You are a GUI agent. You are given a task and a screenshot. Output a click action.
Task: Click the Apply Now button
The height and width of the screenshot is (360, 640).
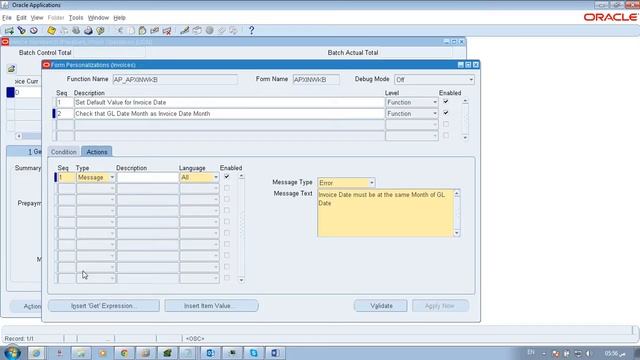[x=440, y=306]
